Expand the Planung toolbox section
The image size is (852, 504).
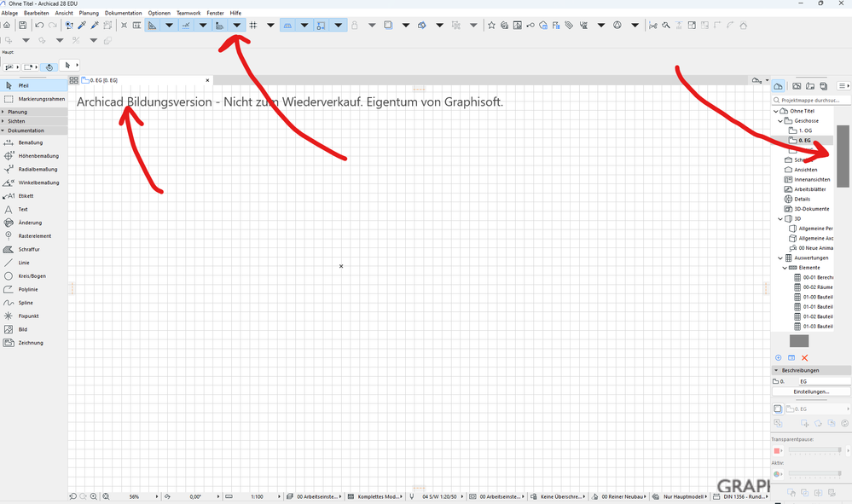[34, 112]
